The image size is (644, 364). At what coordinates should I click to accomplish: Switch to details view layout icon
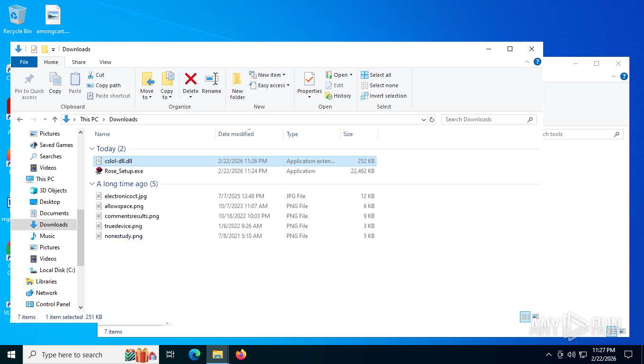(x=525, y=317)
